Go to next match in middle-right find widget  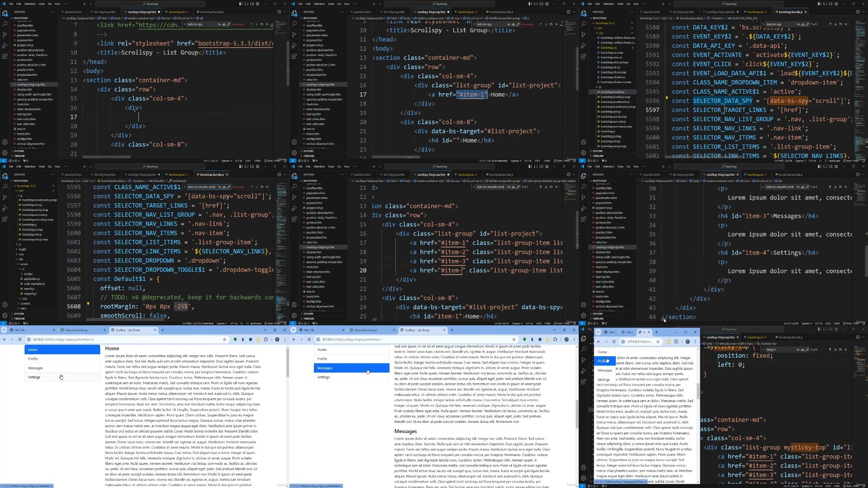pyautogui.click(x=835, y=187)
